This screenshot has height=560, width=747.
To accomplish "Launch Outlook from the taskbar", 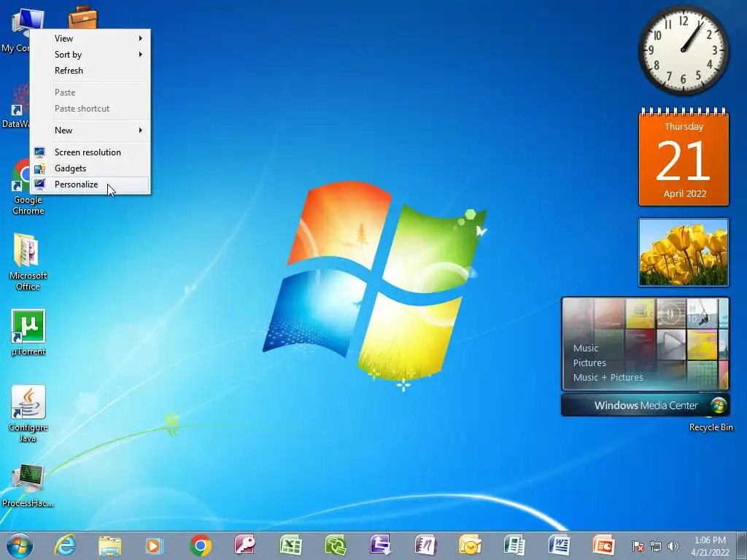I will (471, 545).
